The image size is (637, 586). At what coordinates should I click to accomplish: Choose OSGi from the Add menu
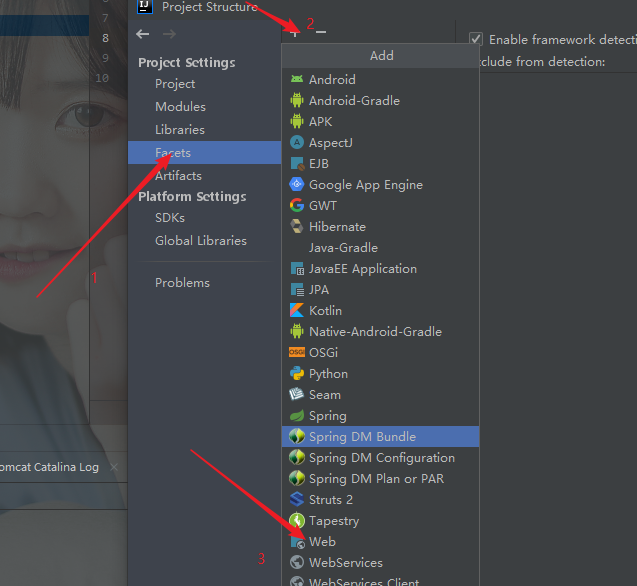[x=380, y=352]
